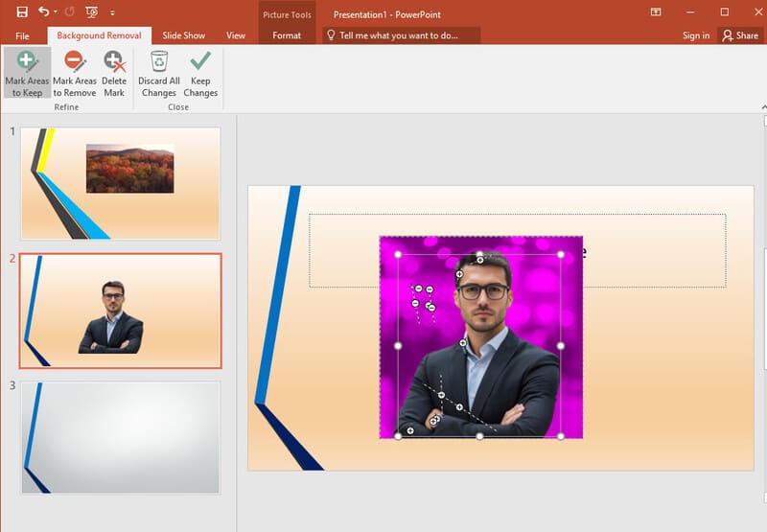Open the Slide Show tab
767x532 pixels.
(x=183, y=35)
